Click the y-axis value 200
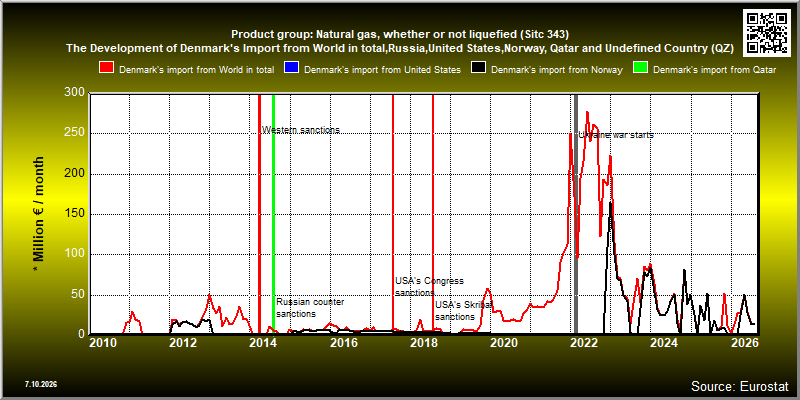 coord(75,174)
